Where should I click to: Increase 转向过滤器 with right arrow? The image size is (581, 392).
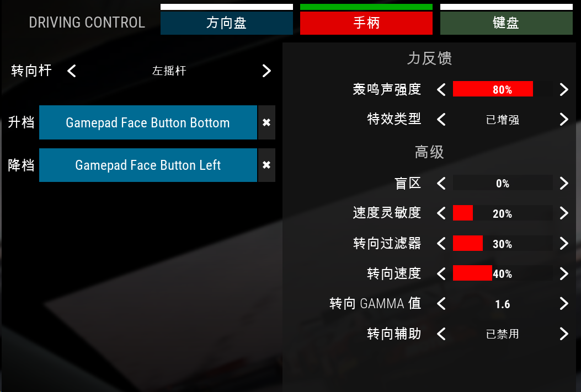(563, 244)
